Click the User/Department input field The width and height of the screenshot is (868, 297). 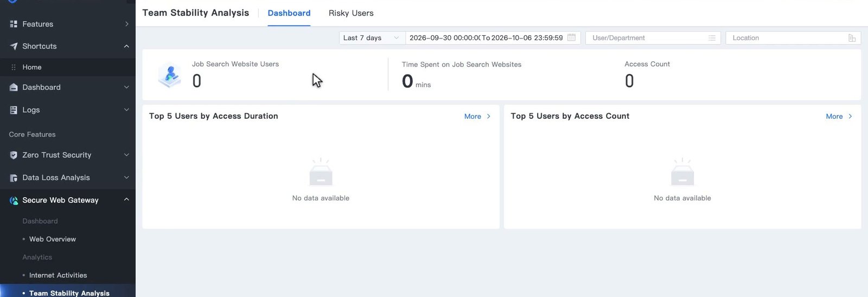(x=653, y=38)
